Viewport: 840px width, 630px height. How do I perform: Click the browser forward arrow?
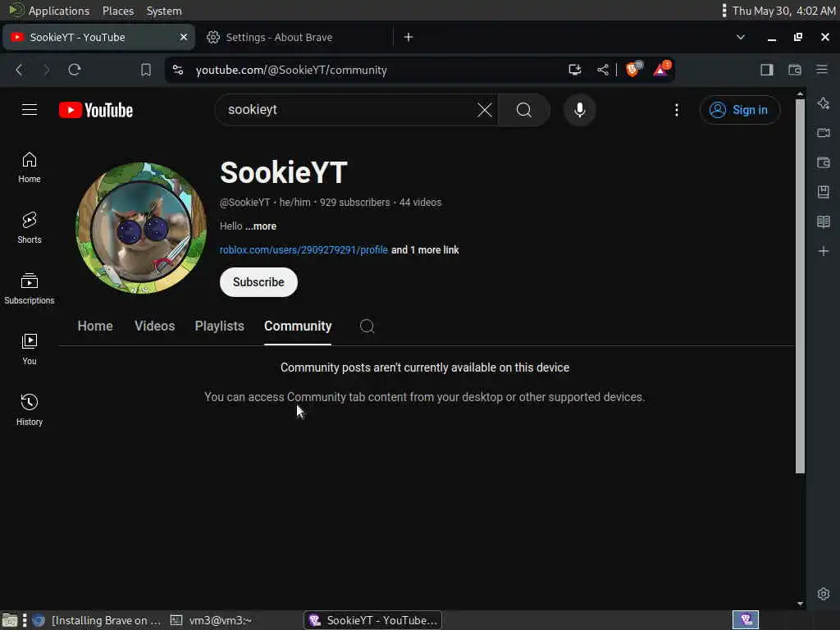(47, 70)
